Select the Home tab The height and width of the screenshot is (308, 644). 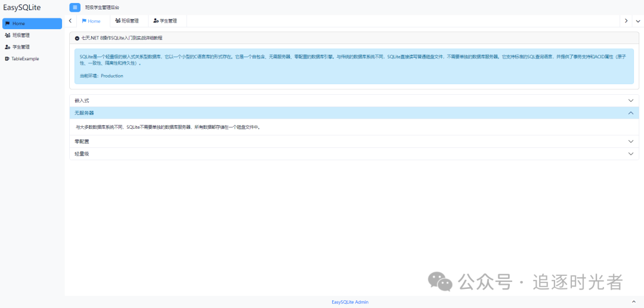(x=91, y=21)
